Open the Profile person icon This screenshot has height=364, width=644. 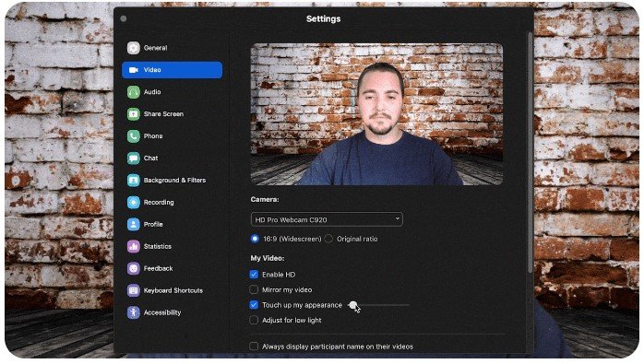(133, 224)
